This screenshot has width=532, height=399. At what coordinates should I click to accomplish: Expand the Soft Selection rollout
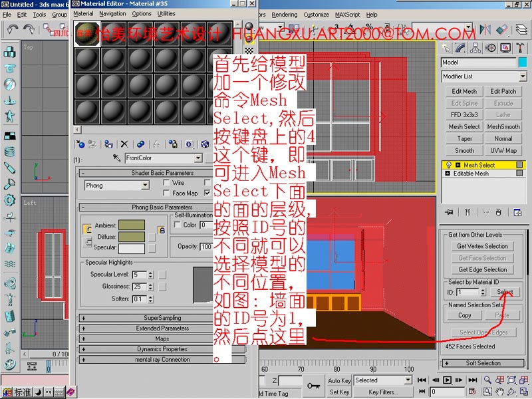point(483,363)
